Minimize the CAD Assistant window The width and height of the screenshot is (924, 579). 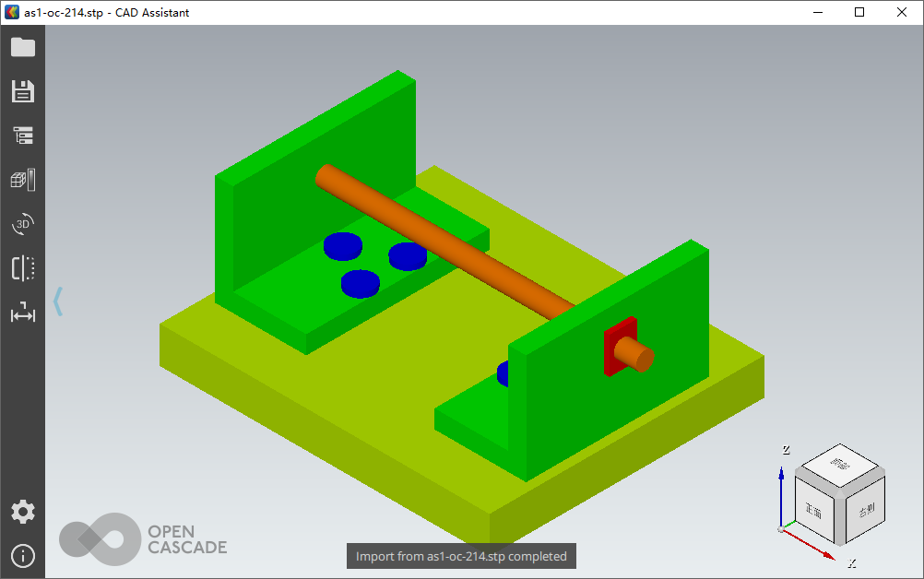818,12
